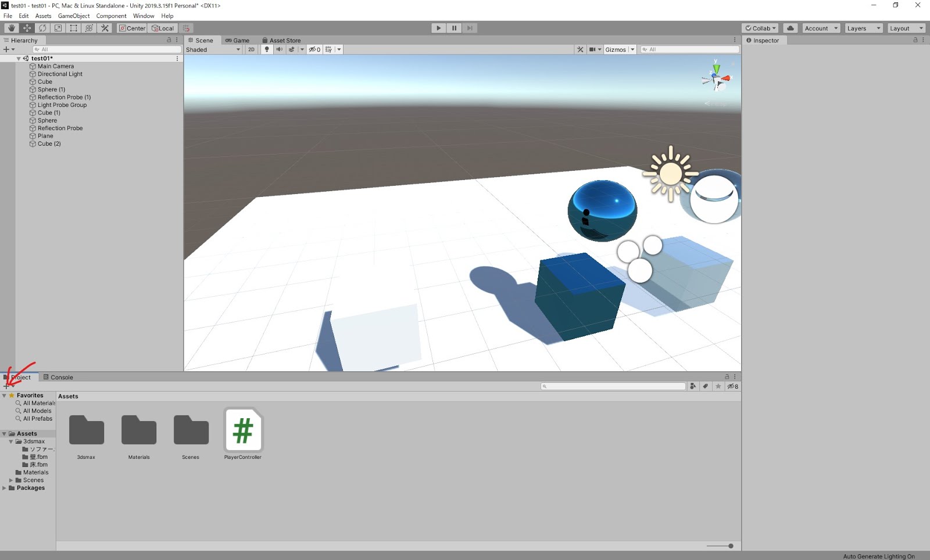Search by label in Project panel

pyautogui.click(x=706, y=386)
